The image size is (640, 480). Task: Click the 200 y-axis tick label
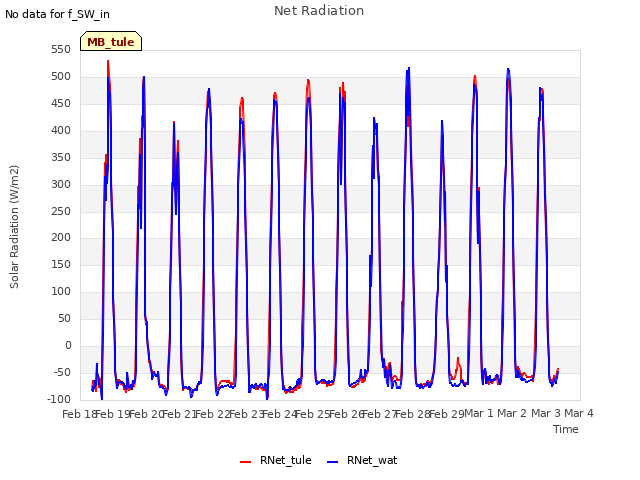[61, 238]
